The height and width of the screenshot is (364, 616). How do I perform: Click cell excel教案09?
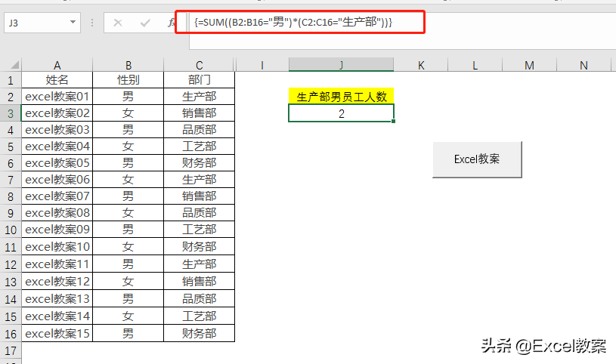[x=57, y=230]
